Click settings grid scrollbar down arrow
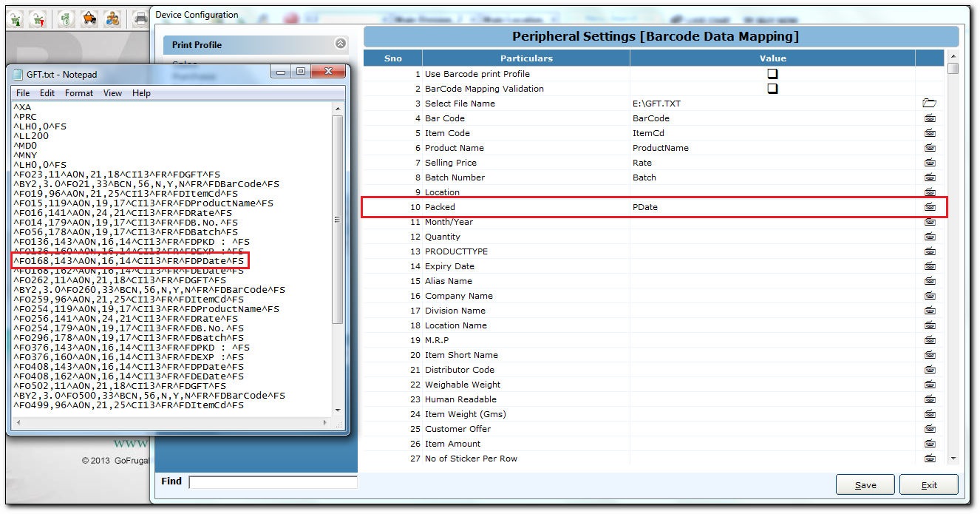The height and width of the screenshot is (514, 980). [953, 458]
